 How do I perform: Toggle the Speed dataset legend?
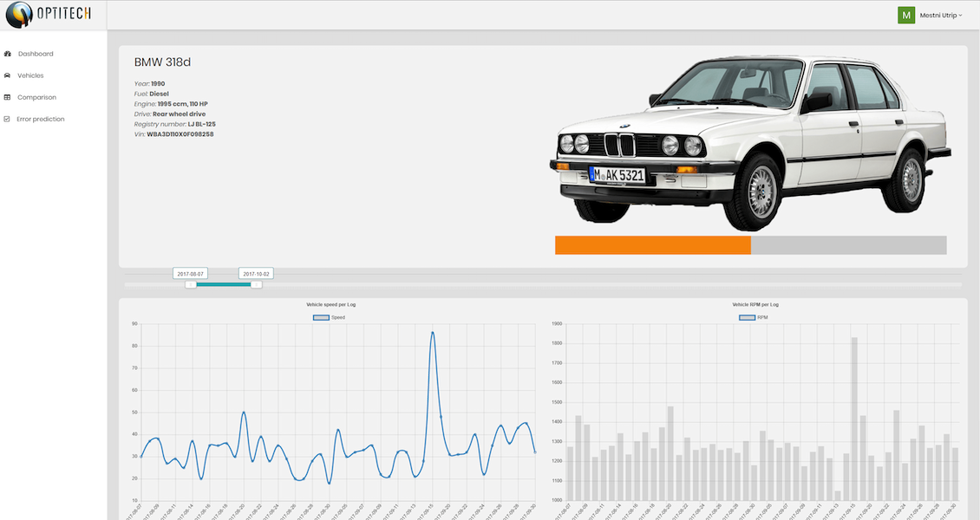tap(330, 318)
